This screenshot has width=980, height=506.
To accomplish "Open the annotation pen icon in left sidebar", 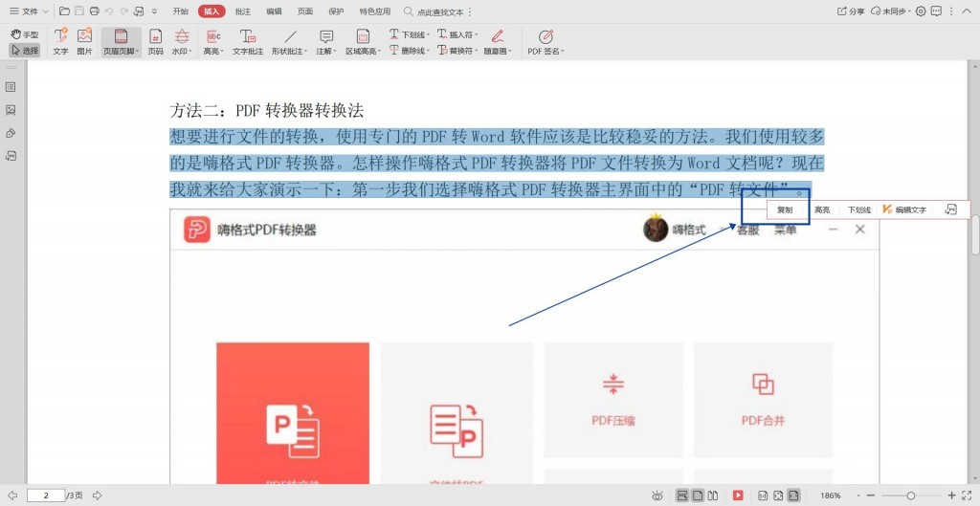I will point(11,133).
